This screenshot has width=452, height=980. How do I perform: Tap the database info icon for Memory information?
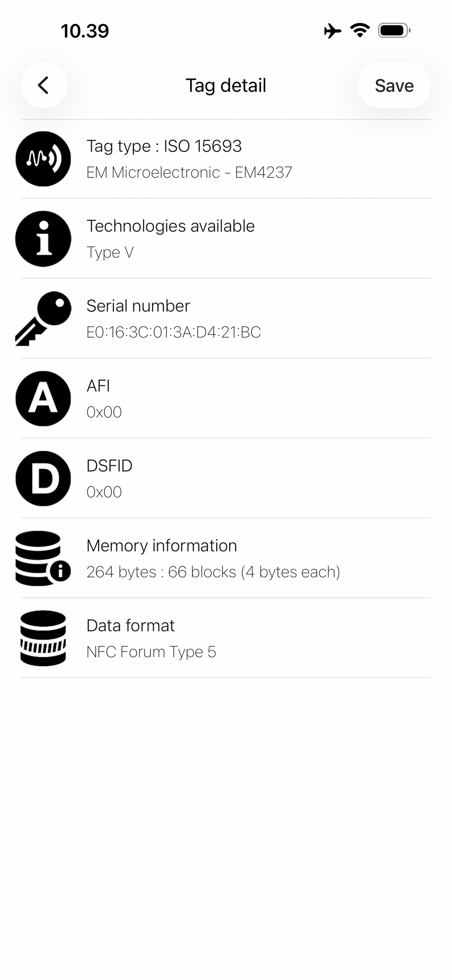pos(43,559)
